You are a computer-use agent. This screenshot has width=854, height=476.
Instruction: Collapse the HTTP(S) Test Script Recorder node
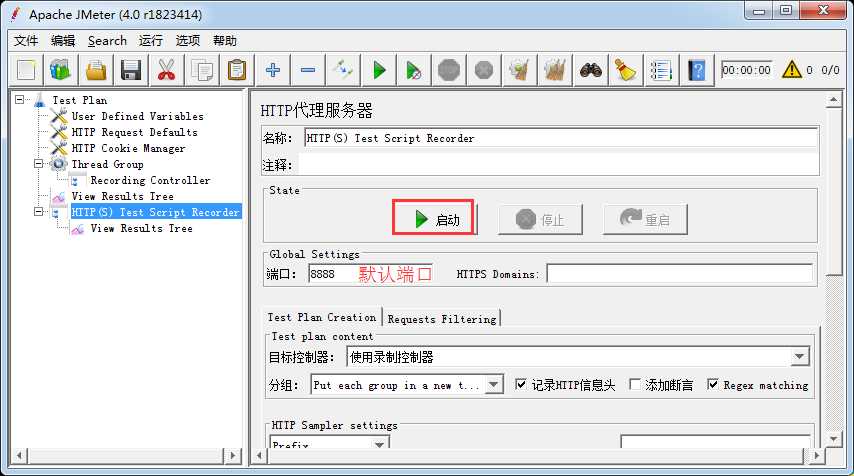pyautogui.click(x=39, y=211)
